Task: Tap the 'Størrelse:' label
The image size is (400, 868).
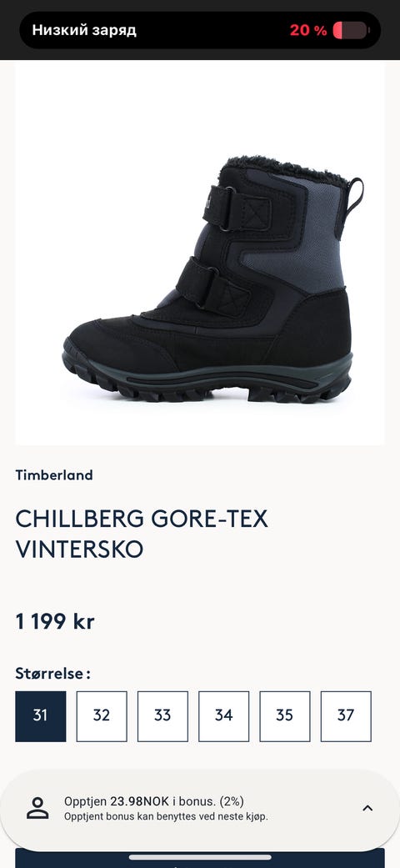Action: coord(53,674)
